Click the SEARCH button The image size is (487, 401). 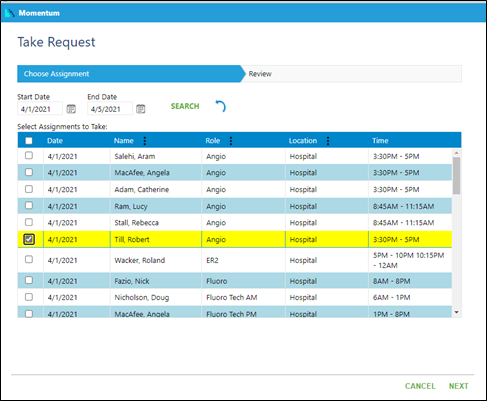pyautogui.click(x=185, y=106)
